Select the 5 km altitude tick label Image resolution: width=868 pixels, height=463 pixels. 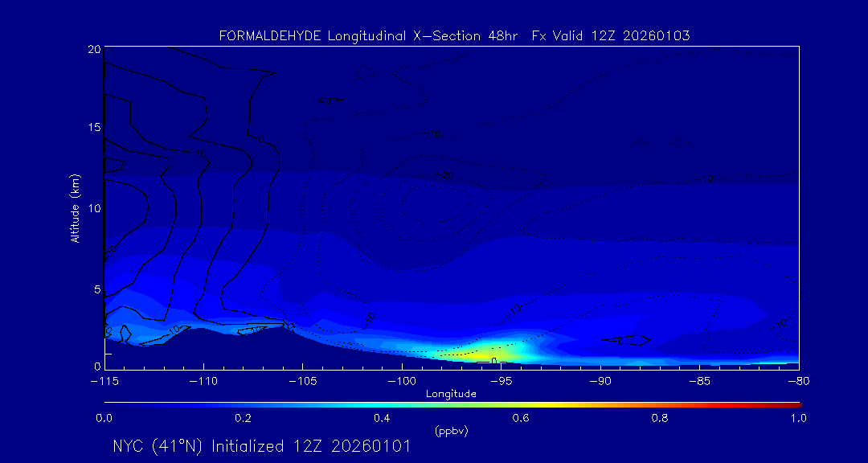[x=95, y=289]
